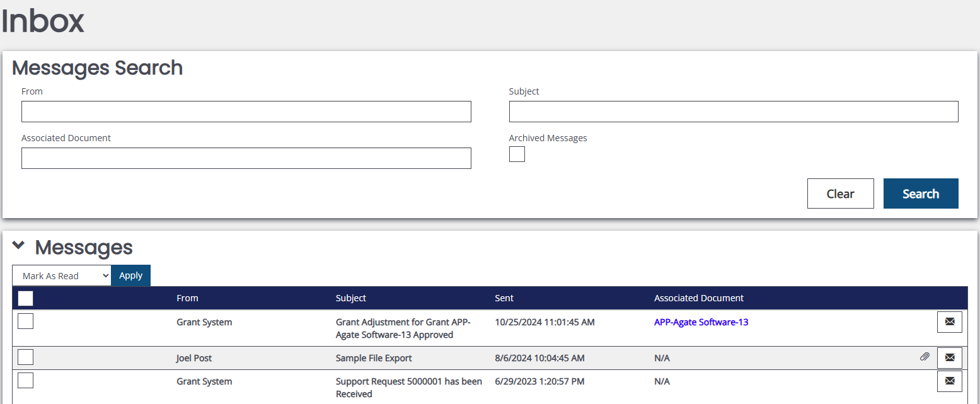Click Grant System sender in Support Request row
Viewport: 980px width, 404px height.
pyautogui.click(x=204, y=381)
